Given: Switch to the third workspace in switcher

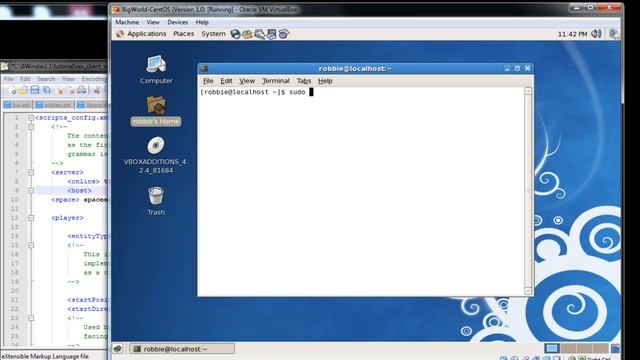Looking at the screenshot, I should pos(584,348).
